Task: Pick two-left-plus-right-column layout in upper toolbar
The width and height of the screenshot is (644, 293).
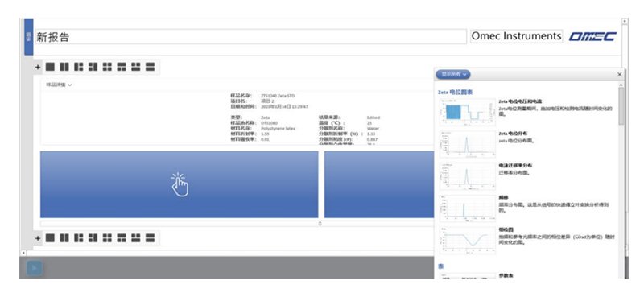Action: pyautogui.click(x=93, y=67)
